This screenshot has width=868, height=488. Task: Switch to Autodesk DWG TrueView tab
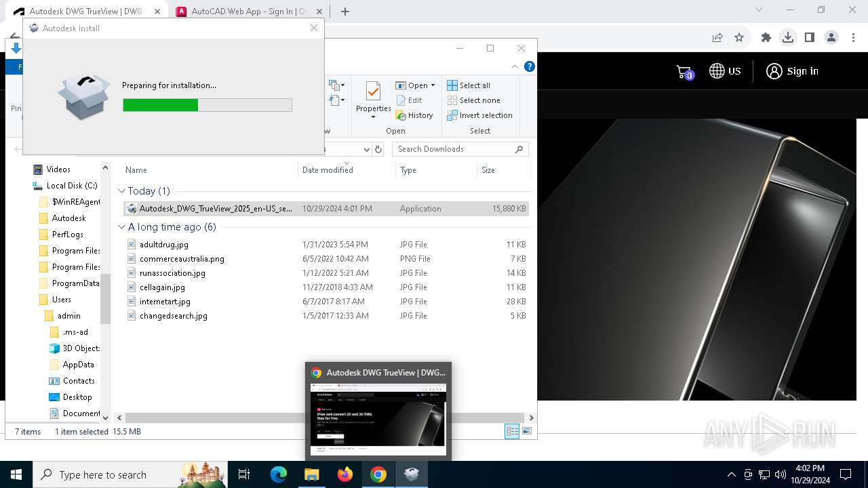coord(85,12)
